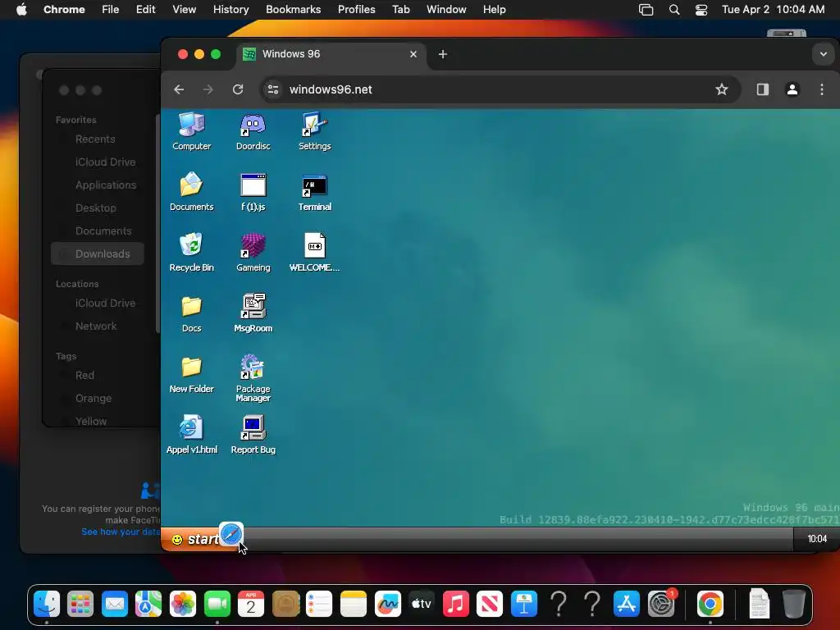Open the Gameing shortcut icon
The width and height of the screenshot is (840, 630).
point(253,253)
